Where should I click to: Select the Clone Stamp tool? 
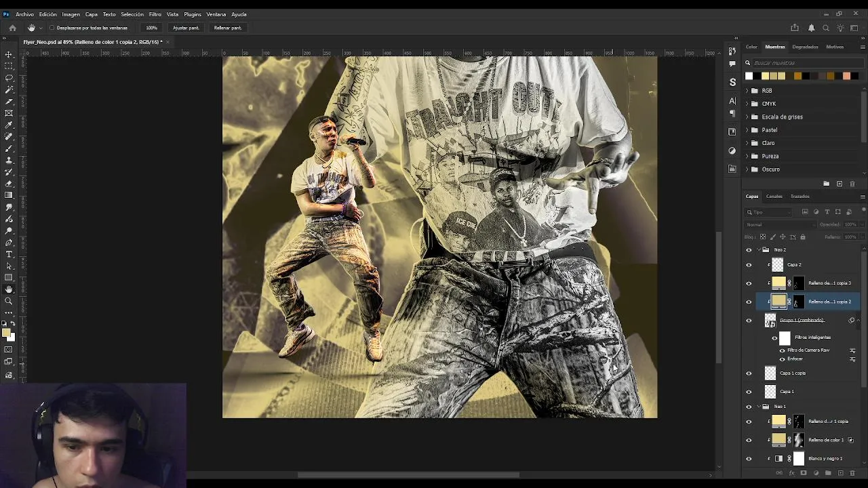(9, 160)
